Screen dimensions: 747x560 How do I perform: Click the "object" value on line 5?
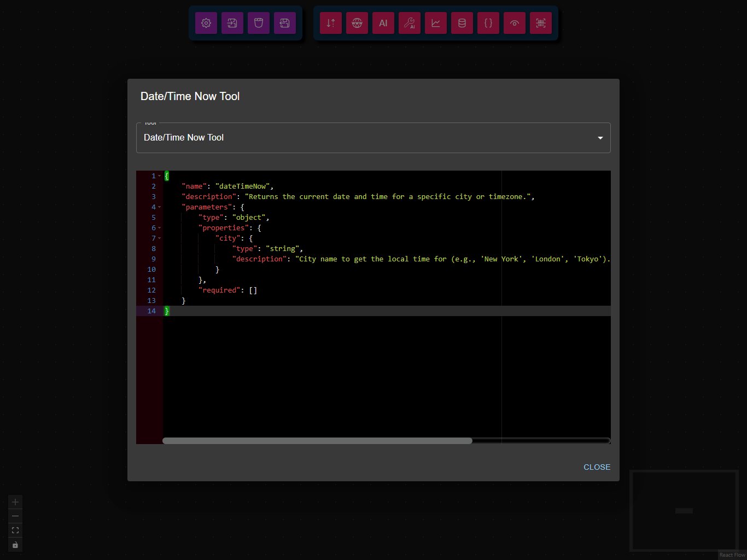click(x=249, y=218)
